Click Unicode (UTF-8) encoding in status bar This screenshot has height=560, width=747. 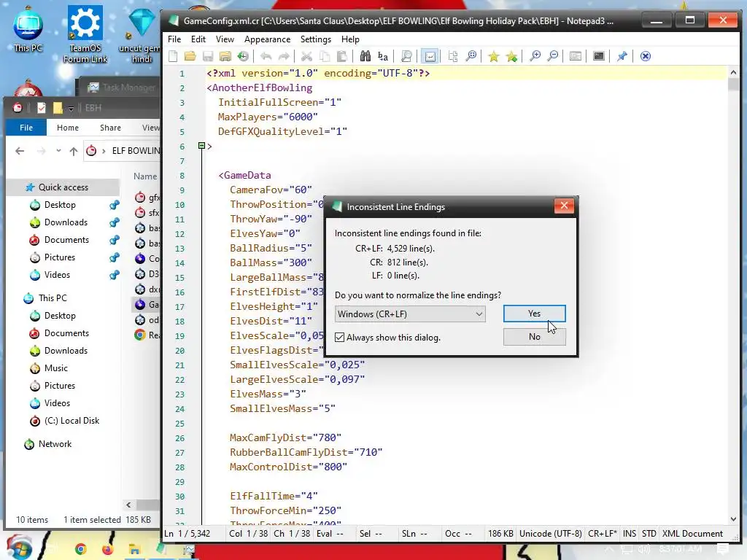(x=551, y=534)
